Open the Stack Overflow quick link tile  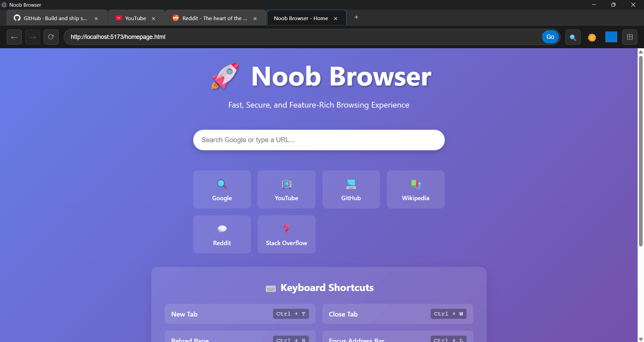(286, 234)
